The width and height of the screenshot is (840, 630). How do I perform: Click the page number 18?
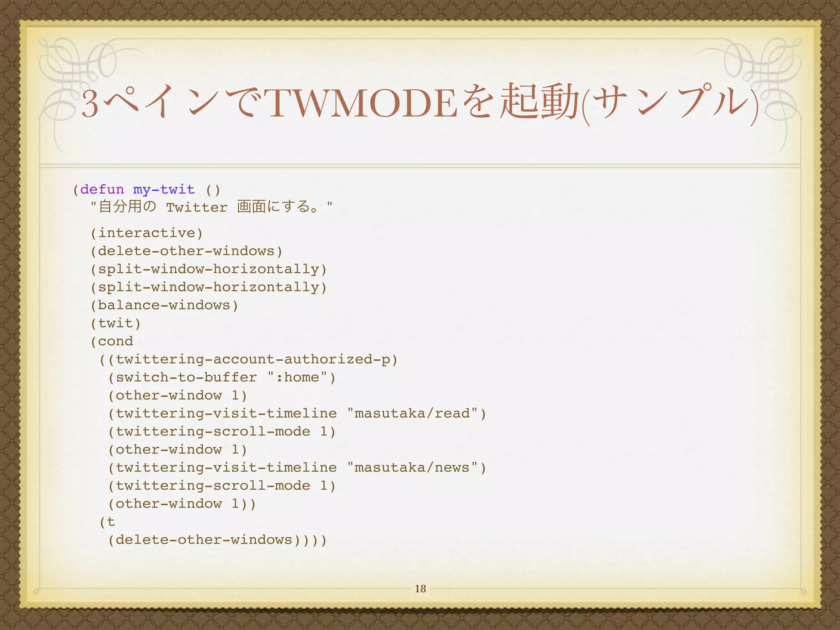coord(420,589)
